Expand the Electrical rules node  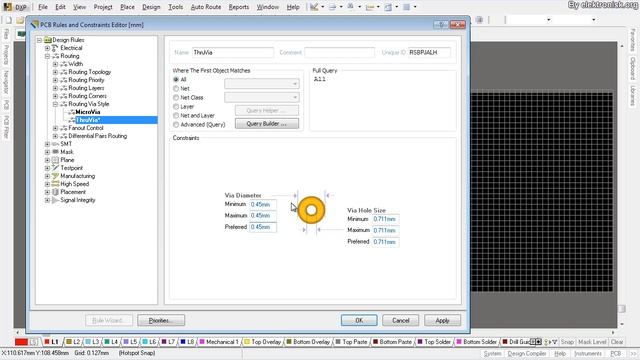point(47,48)
